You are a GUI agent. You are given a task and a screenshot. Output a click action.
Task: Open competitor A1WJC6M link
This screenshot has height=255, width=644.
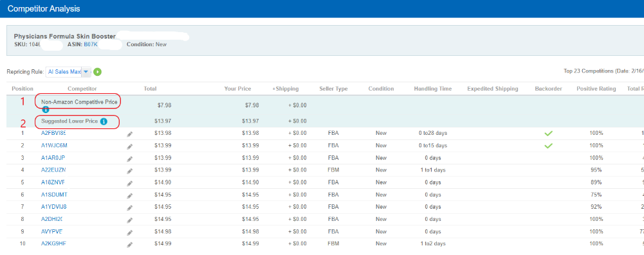(x=54, y=146)
